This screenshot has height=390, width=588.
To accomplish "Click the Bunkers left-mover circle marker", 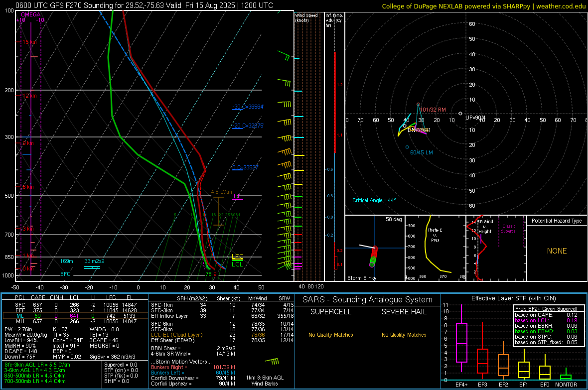I will (x=407, y=147).
